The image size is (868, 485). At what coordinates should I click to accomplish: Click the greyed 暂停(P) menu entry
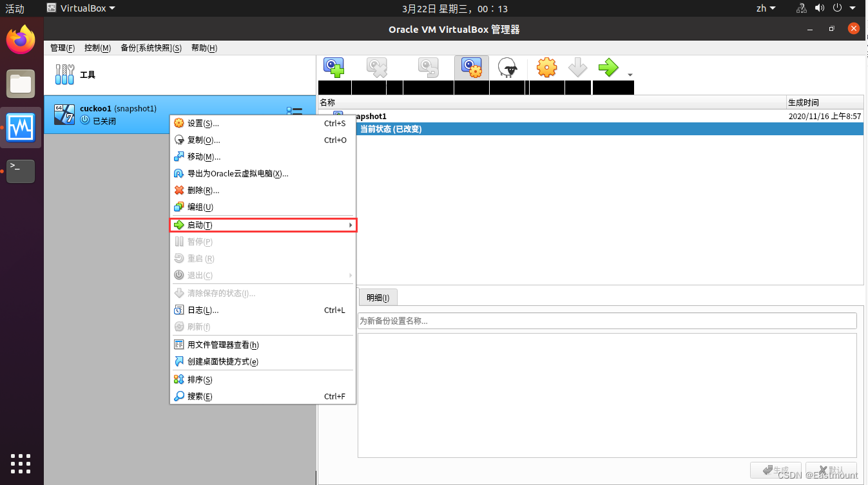[263, 242]
